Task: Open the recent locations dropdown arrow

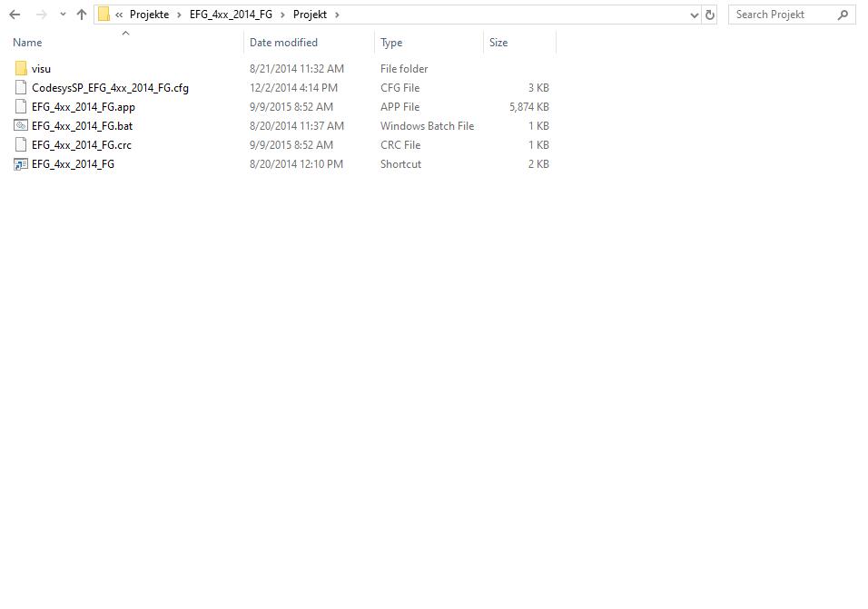Action: 63,15
